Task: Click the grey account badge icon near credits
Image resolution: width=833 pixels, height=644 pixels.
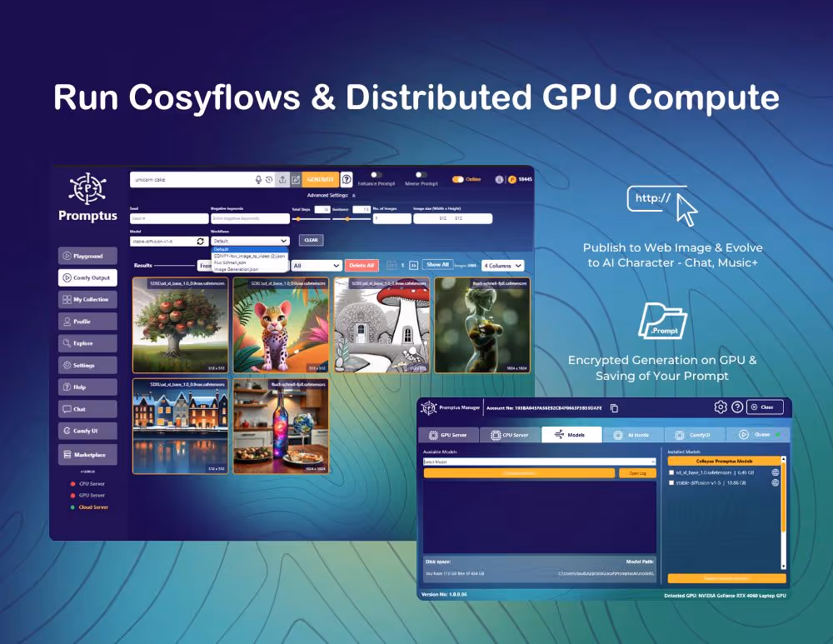Action: [499, 180]
